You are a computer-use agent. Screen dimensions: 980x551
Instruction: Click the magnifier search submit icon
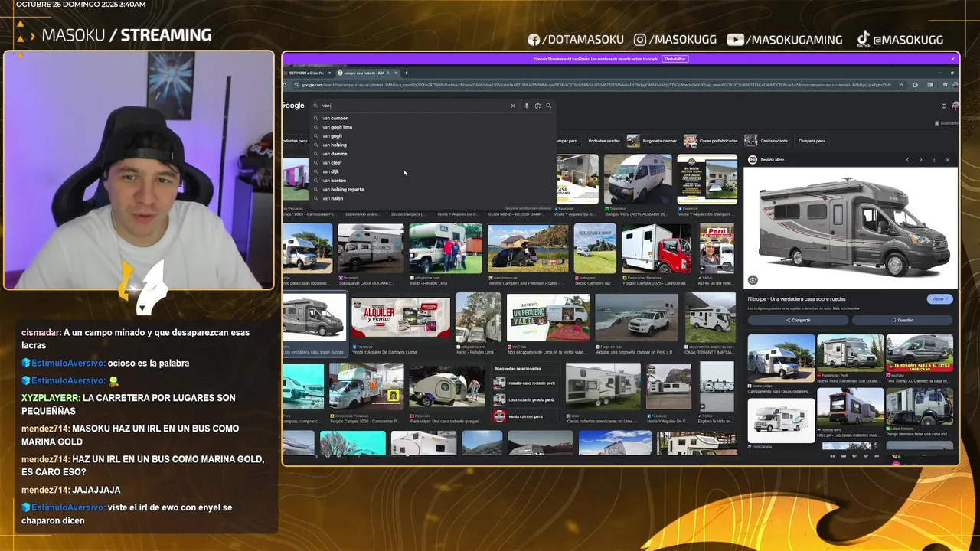(548, 106)
